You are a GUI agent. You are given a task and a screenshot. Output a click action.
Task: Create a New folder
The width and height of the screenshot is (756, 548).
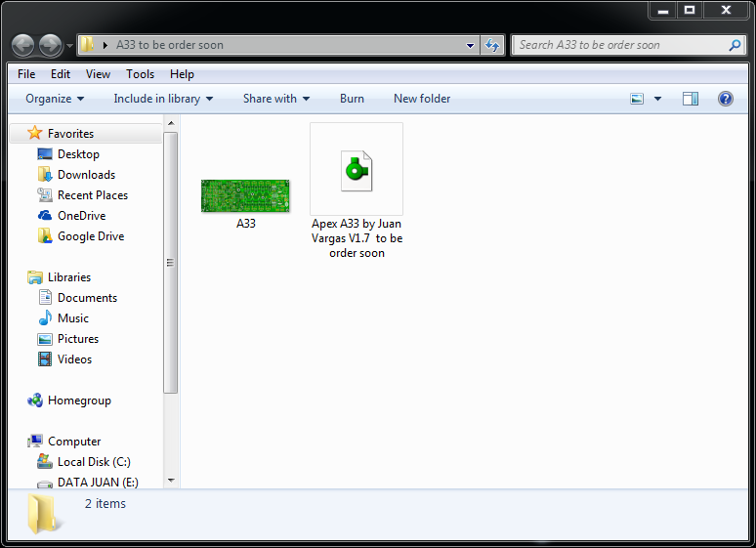point(422,99)
